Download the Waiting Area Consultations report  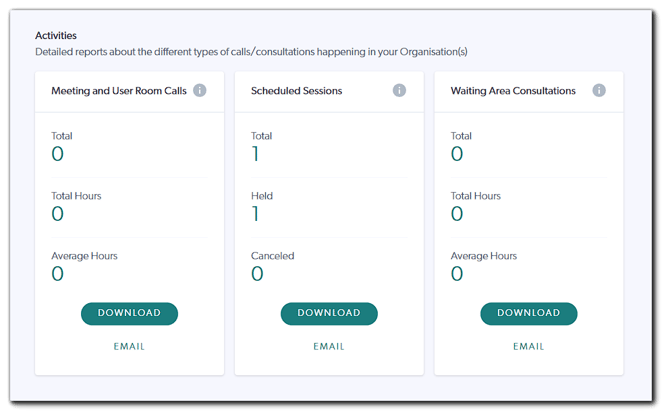click(529, 313)
